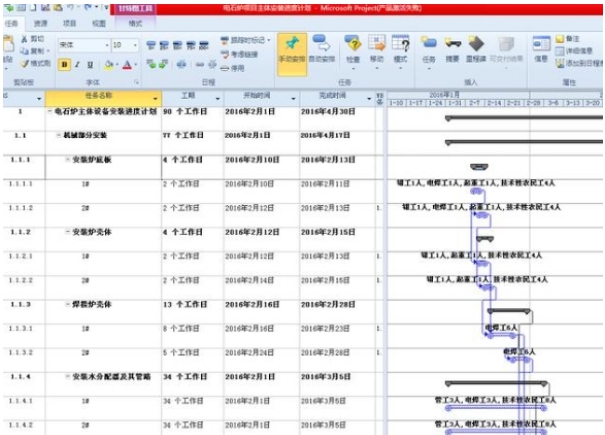Screen dimensions: 605x435
Task: Open the Font group dialog launcher
Action: (137, 82)
